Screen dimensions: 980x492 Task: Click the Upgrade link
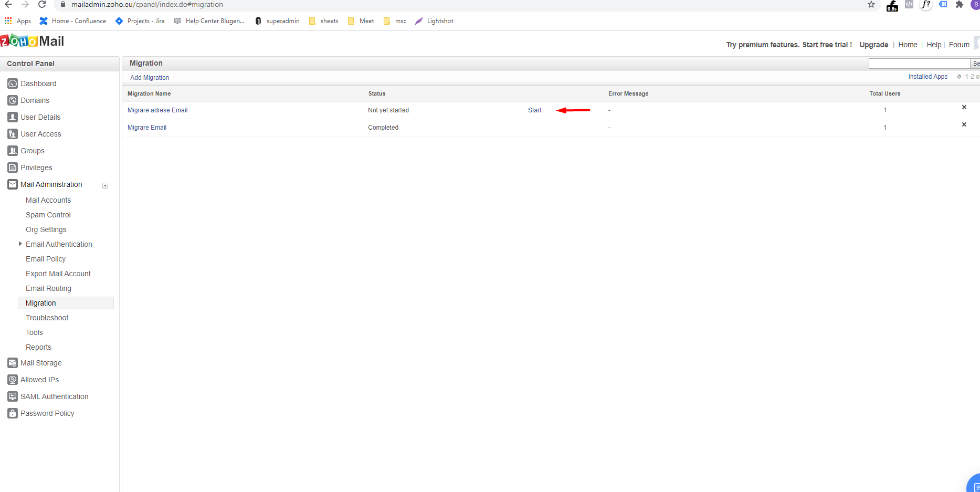(x=873, y=45)
